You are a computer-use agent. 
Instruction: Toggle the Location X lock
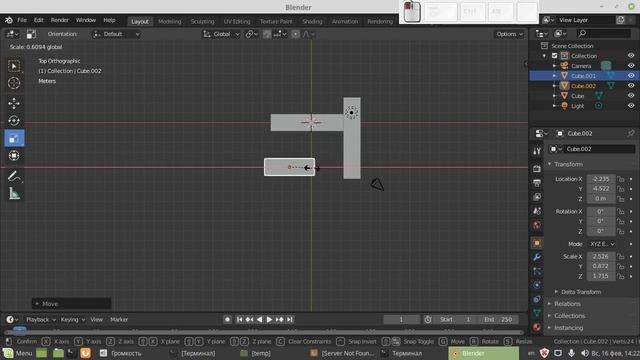[x=620, y=179]
